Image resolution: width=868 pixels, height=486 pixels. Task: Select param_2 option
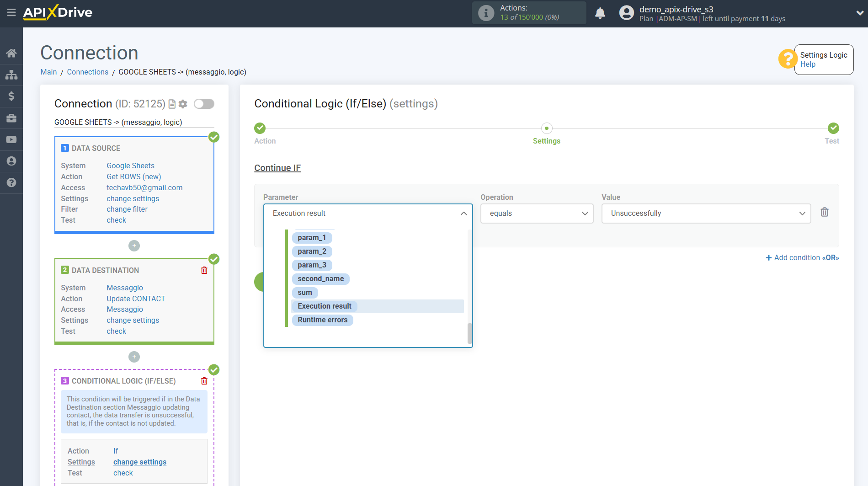[312, 251]
